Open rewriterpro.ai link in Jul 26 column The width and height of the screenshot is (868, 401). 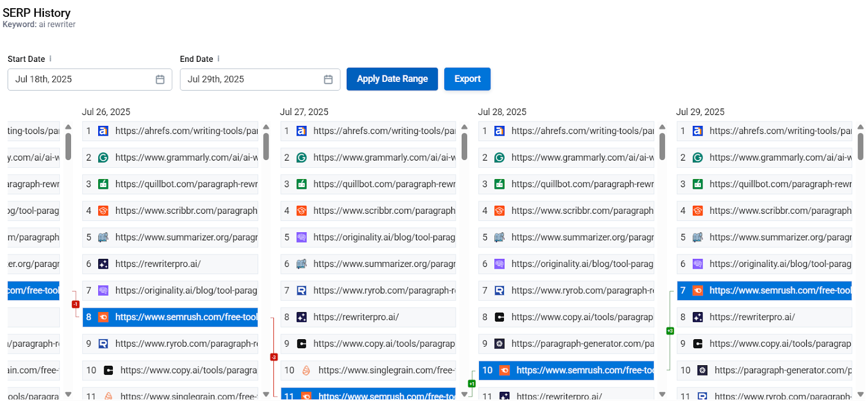pos(158,264)
